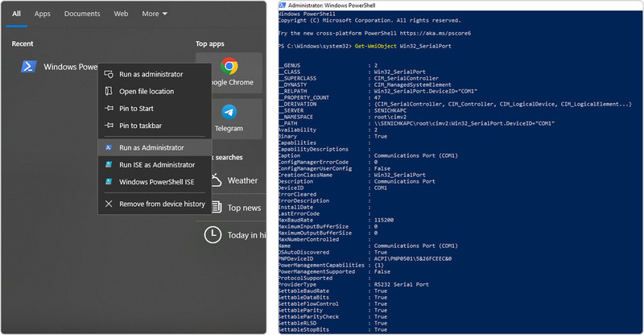Click the MaxBaudRate value 115200

point(384,220)
